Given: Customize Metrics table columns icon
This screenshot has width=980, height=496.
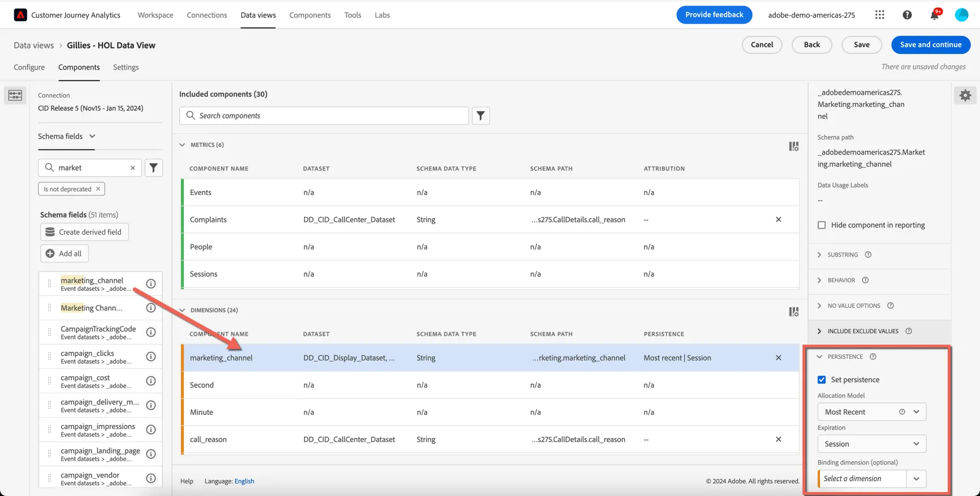Looking at the screenshot, I should (793, 146).
